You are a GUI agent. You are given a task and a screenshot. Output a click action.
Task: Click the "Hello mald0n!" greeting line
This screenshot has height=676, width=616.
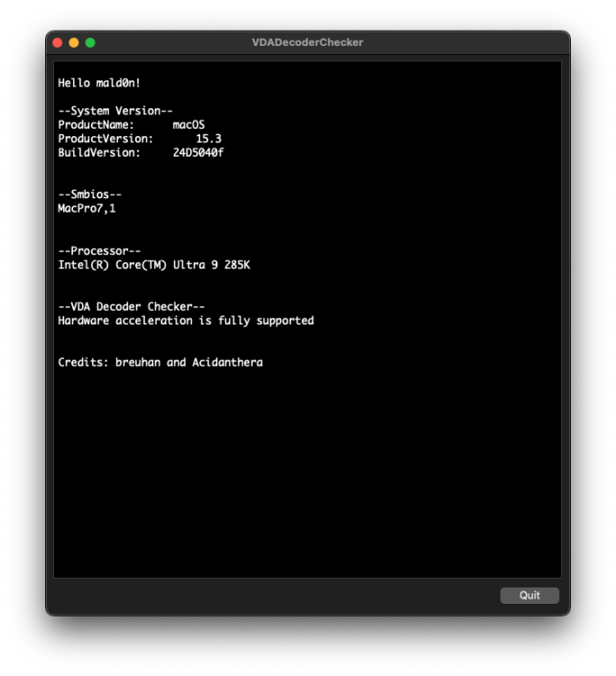tap(99, 83)
